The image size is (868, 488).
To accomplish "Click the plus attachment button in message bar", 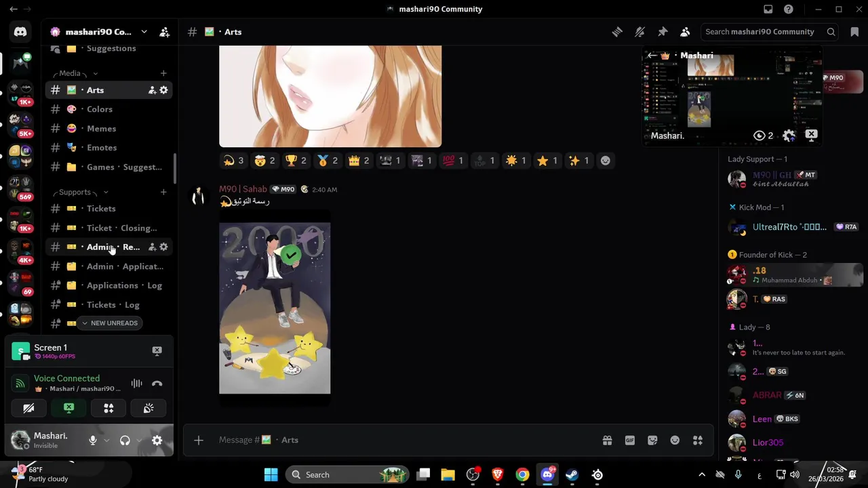I will click(x=199, y=441).
